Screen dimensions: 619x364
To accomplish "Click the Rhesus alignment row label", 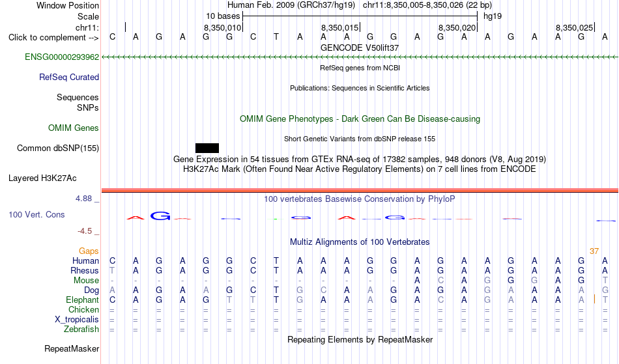I will pyautogui.click(x=85, y=271).
